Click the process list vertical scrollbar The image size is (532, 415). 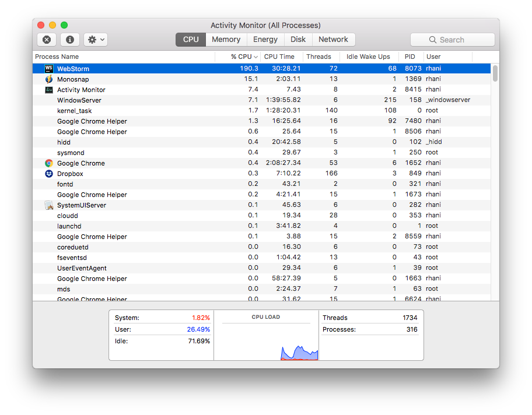pyautogui.click(x=495, y=73)
